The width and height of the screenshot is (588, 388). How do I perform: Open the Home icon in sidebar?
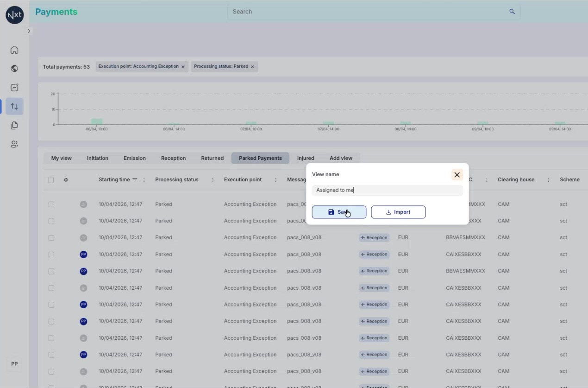click(14, 50)
